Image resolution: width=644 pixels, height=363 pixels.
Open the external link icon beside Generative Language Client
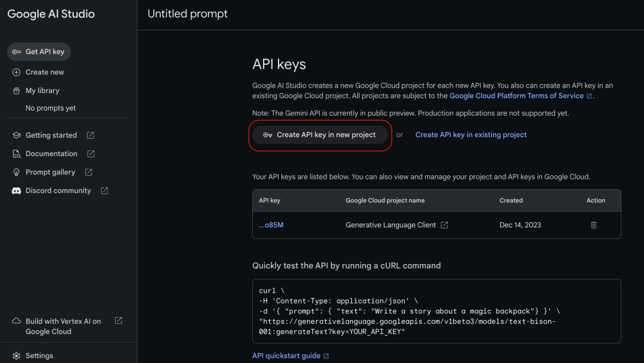tap(444, 225)
